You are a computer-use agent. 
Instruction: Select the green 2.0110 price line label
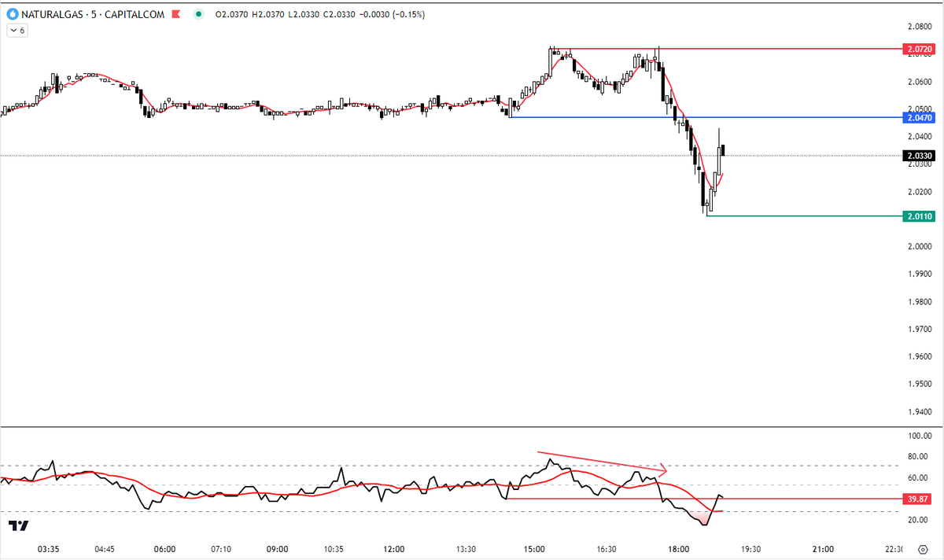pyautogui.click(x=920, y=216)
